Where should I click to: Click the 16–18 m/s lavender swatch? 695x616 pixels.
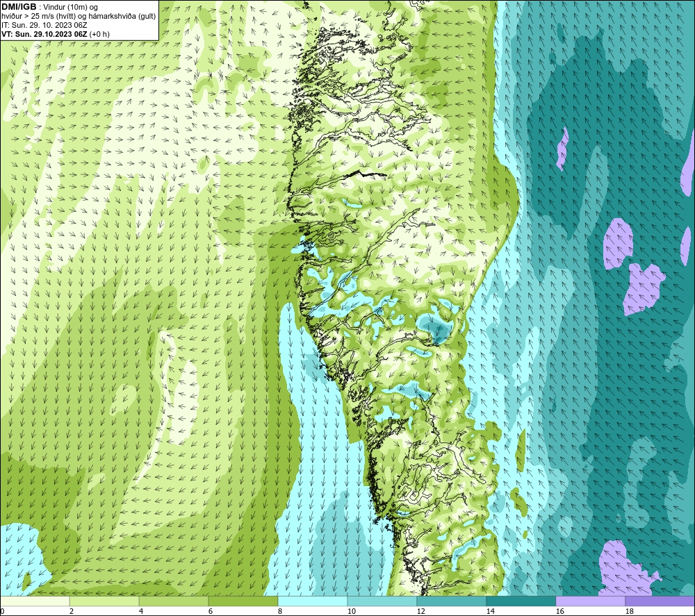coord(590,601)
